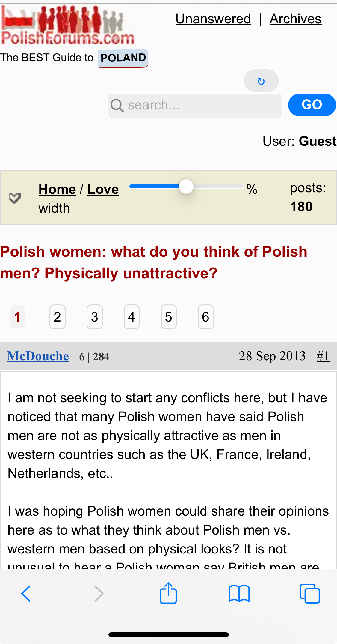The image size is (337, 644).
Task: Tap the heart icon beside Home
Action: click(15, 198)
